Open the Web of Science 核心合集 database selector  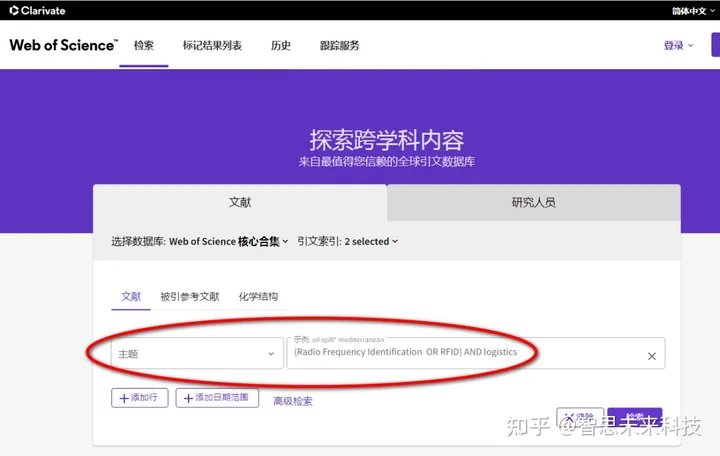click(229, 242)
